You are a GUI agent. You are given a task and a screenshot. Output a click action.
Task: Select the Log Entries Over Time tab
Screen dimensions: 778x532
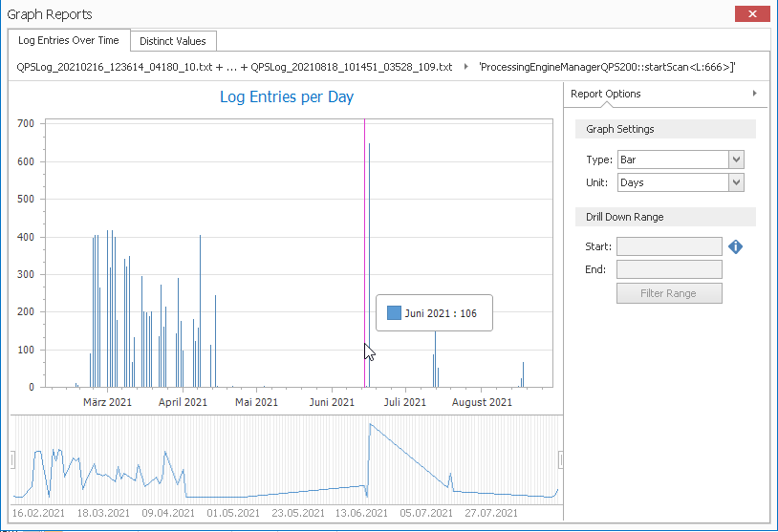tap(69, 40)
